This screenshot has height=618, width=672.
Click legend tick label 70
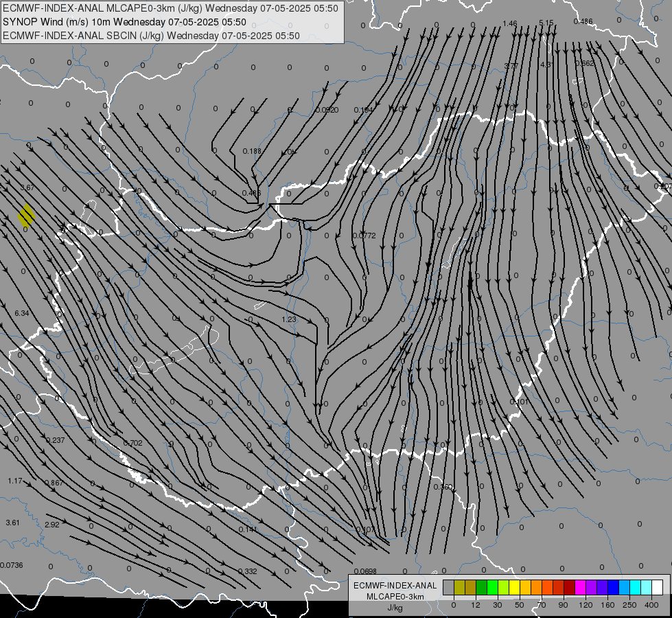click(542, 605)
